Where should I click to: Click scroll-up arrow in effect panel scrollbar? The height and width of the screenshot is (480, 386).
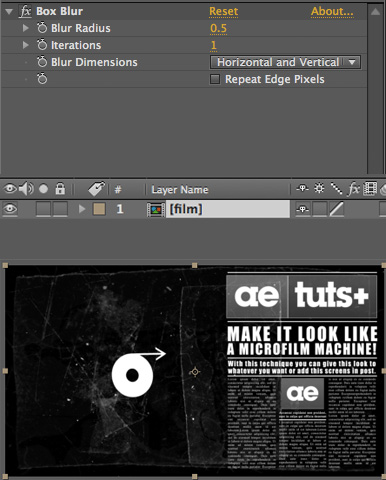pyautogui.click(x=375, y=12)
